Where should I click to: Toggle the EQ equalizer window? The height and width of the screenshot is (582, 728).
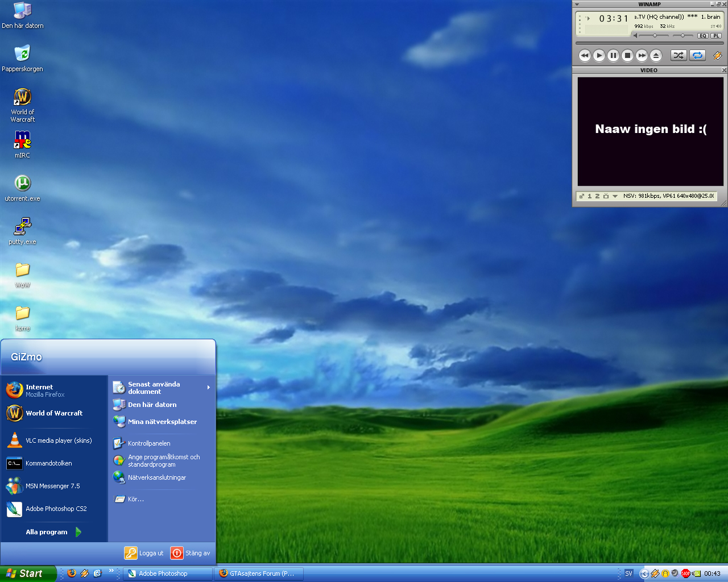pos(703,36)
